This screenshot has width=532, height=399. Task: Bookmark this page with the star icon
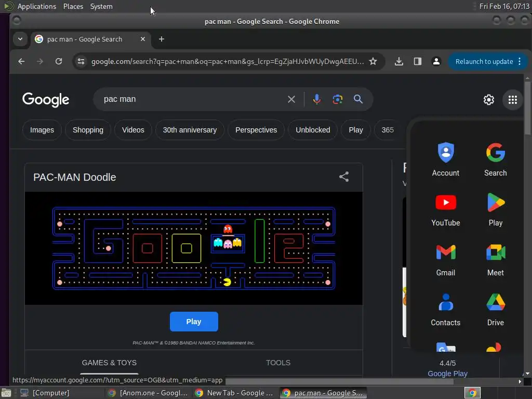tap(373, 61)
